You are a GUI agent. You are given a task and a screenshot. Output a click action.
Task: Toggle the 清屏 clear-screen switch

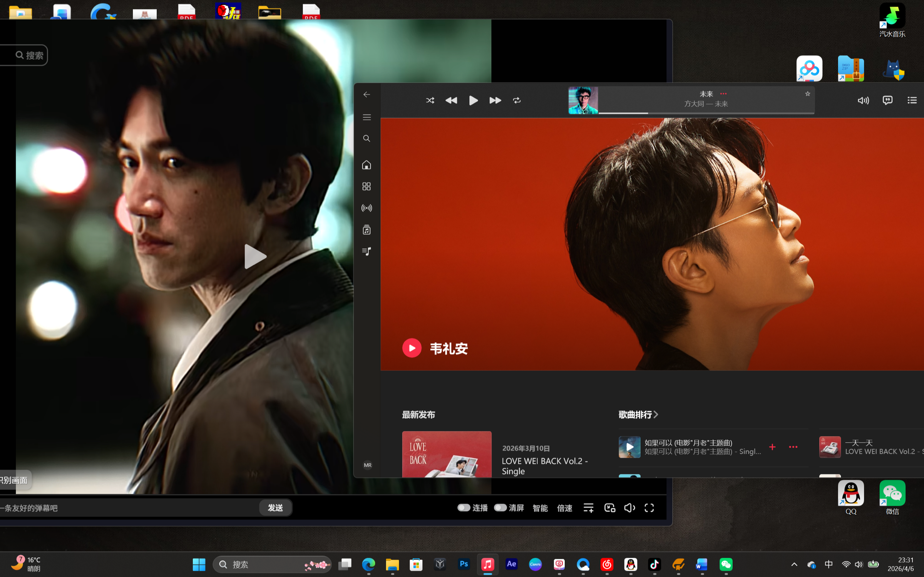point(500,507)
